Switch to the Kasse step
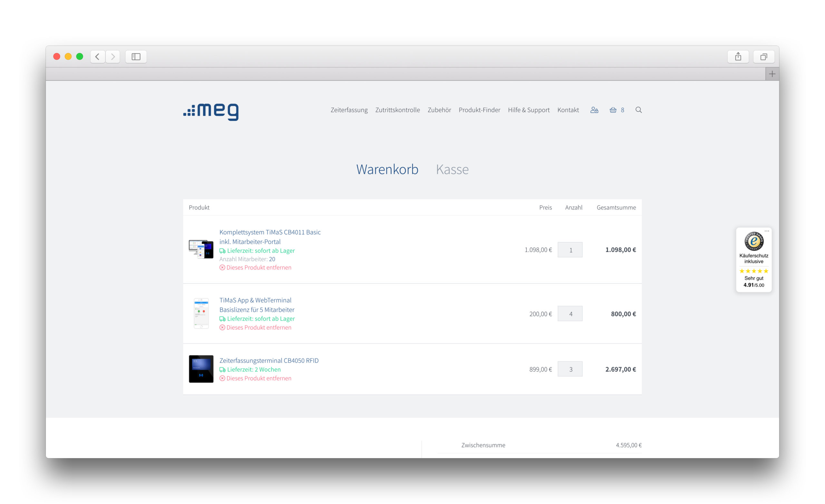The image size is (825, 504). pyautogui.click(x=452, y=170)
